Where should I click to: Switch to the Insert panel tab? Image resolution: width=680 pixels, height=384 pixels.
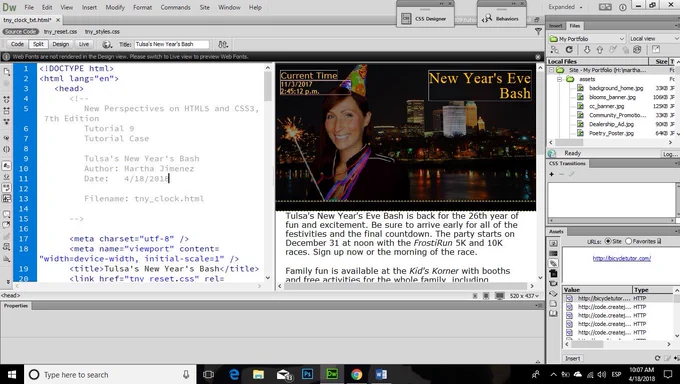tap(556, 26)
